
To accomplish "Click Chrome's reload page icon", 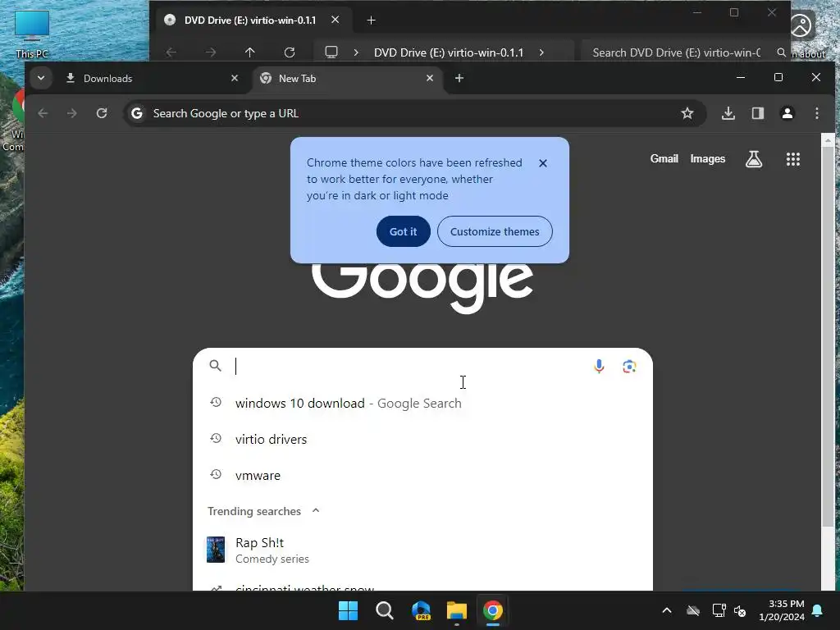I will pos(102,113).
